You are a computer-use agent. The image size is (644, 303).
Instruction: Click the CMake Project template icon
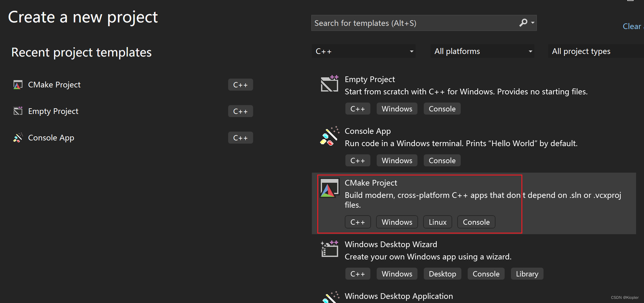coord(329,187)
